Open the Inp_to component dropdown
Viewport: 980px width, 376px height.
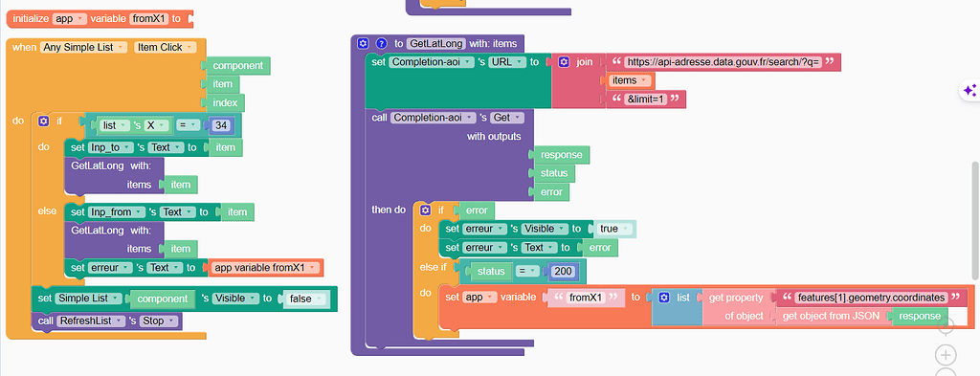pyautogui.click(x=111, y=147)
